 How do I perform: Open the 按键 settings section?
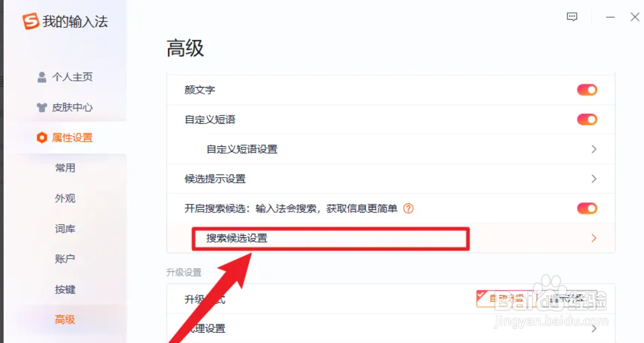(65, 289)
